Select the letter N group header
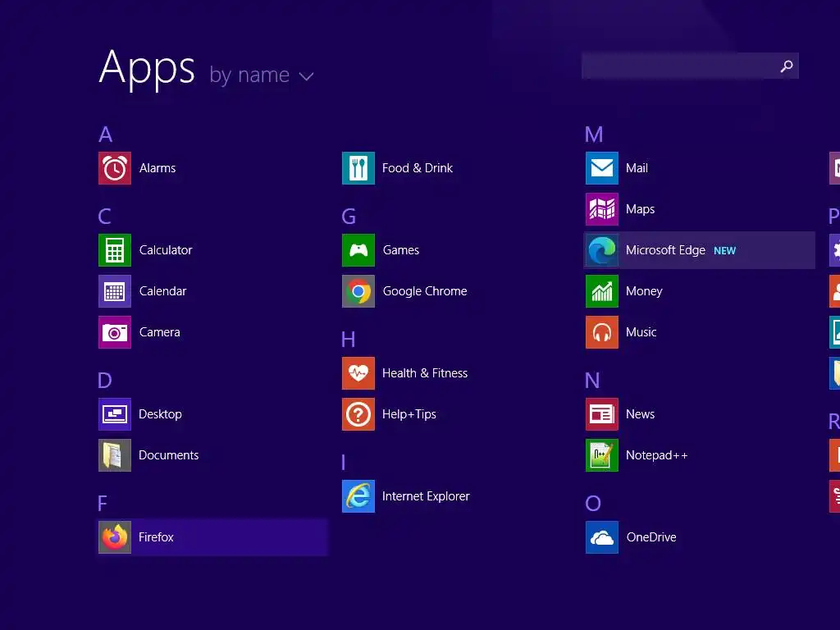Viewport: 840px width, 630px height. 592,381
